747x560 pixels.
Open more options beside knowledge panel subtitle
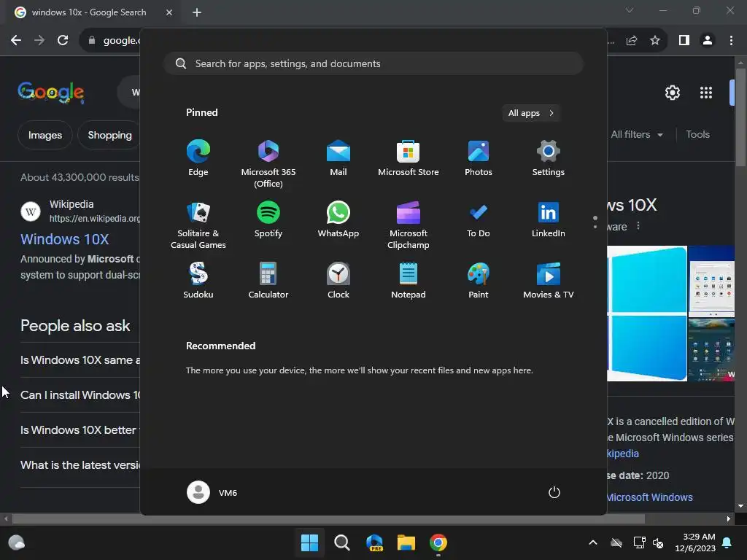click(638, 226)
